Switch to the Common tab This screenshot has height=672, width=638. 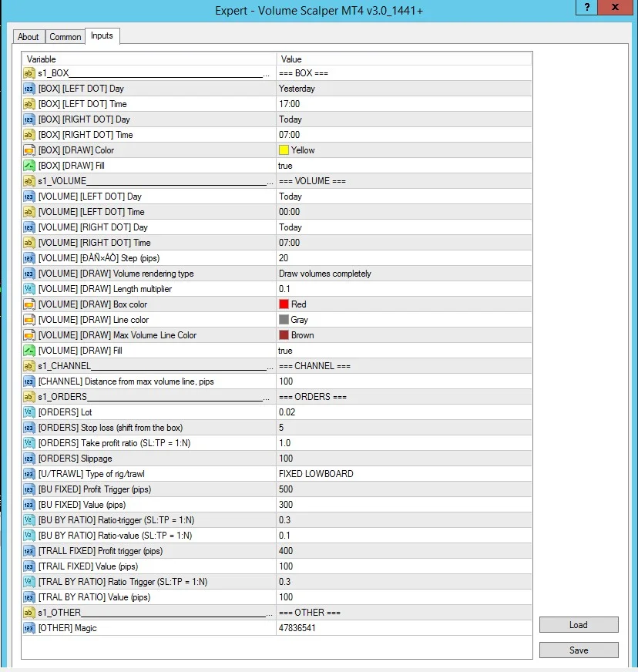pos(65,37)
